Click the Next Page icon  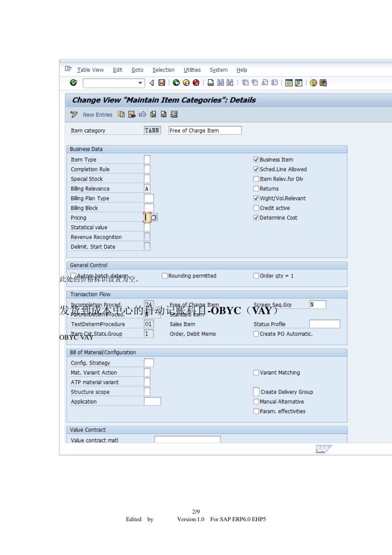(264, 83)
